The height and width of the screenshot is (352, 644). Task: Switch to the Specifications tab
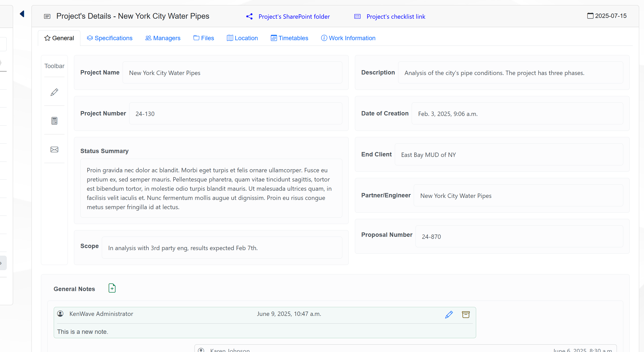pyautogui.click(x=110, y=38)
